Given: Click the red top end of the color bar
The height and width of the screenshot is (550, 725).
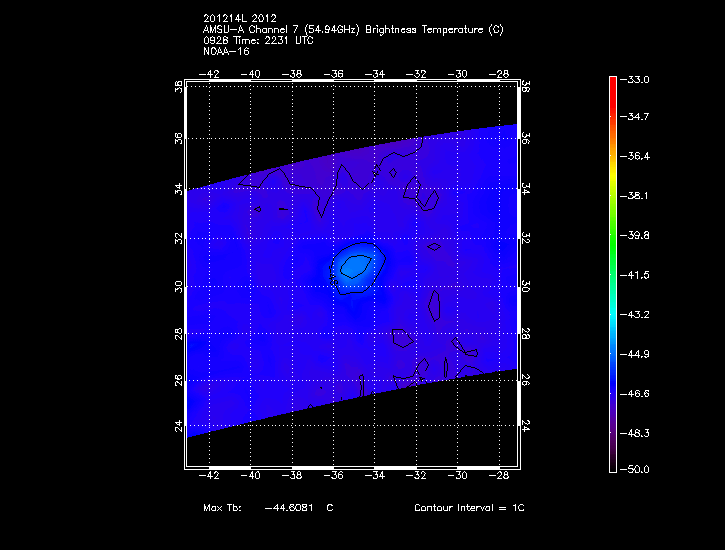Looking at the screenshot, I should [x=612, y=82].
